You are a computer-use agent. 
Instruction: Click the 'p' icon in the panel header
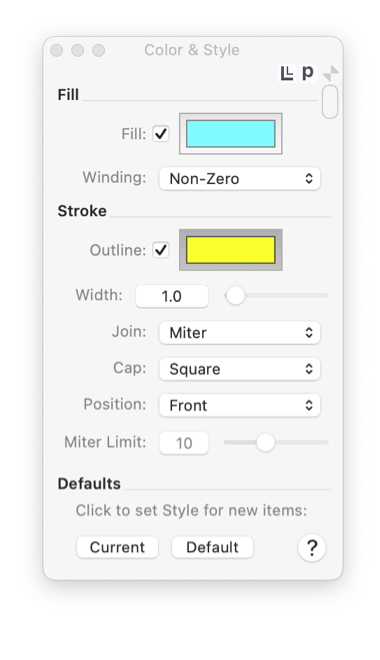[x=308, y=73]
